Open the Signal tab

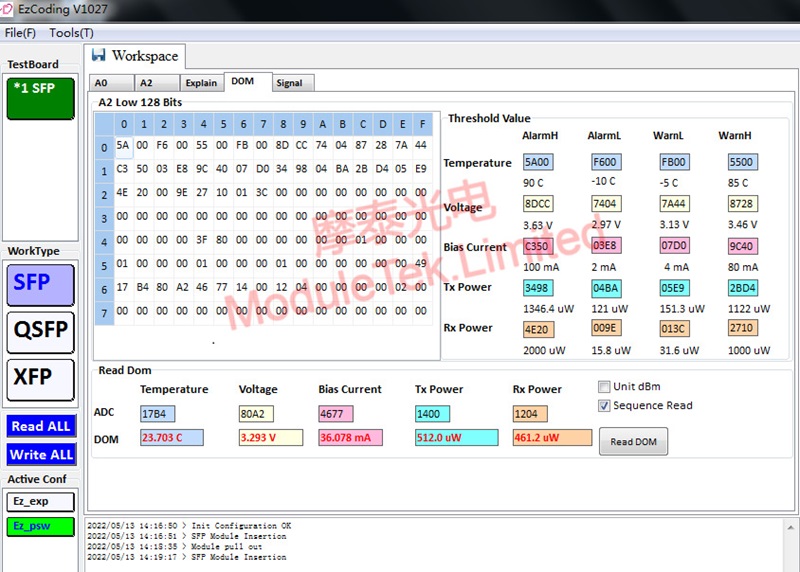click(293, 83)
